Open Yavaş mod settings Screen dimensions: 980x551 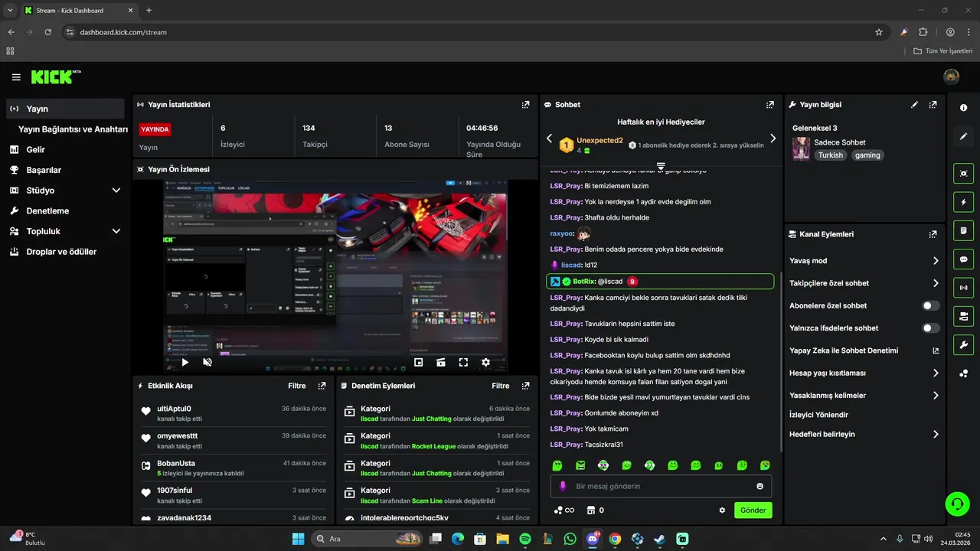click(x=864, y=261)
